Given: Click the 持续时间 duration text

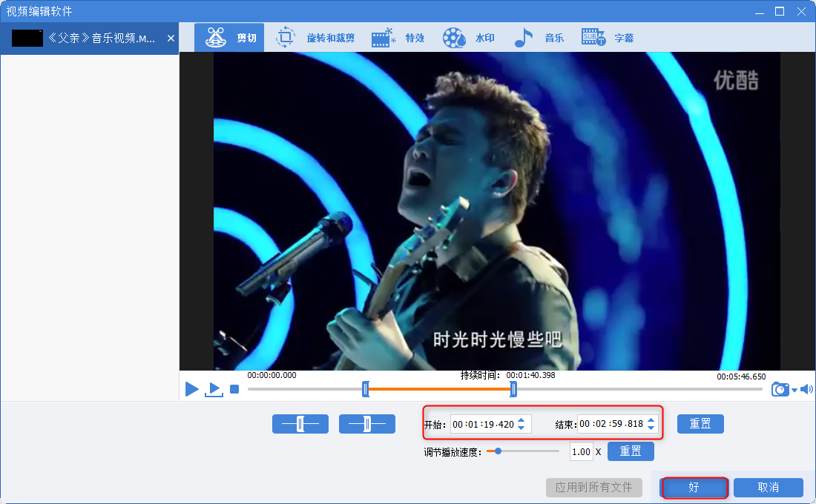Looking at the screenshot, I should [507, 375].
